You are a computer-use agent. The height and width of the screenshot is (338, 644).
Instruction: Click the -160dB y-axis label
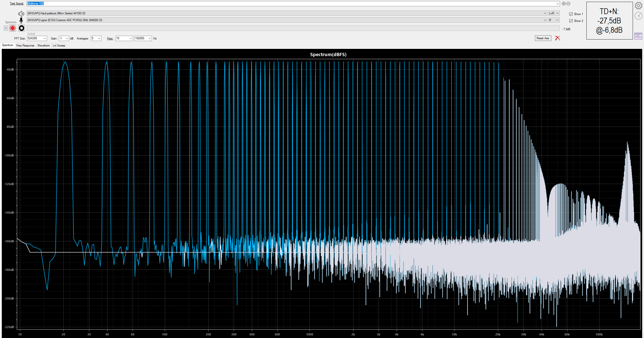[9, 241]
